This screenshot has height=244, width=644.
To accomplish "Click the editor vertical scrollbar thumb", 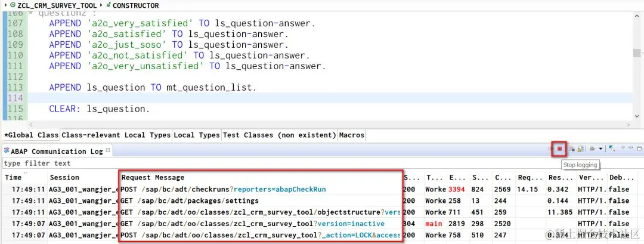I will point(637,52).
